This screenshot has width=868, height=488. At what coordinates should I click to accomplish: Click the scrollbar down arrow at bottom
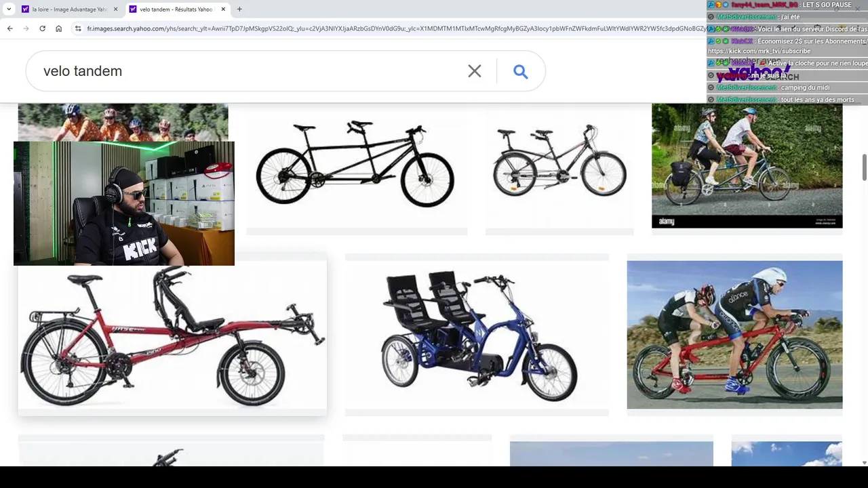864,462
